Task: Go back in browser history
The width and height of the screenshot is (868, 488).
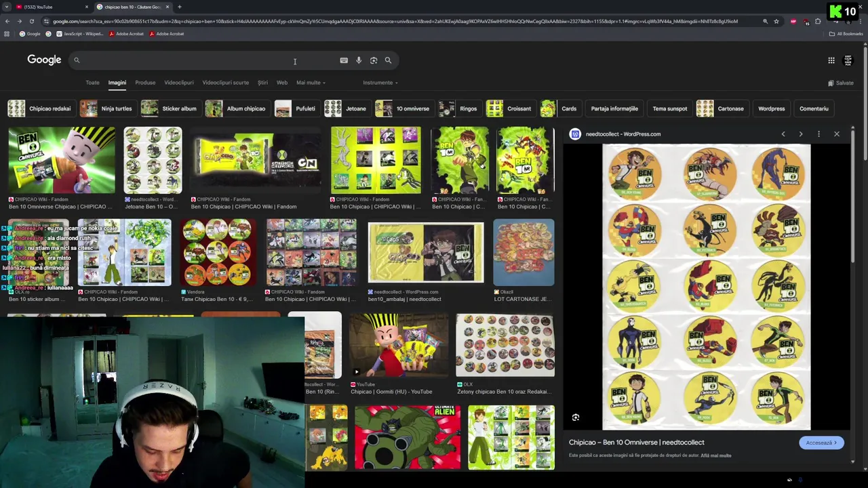Action: [x=7, y=21]
